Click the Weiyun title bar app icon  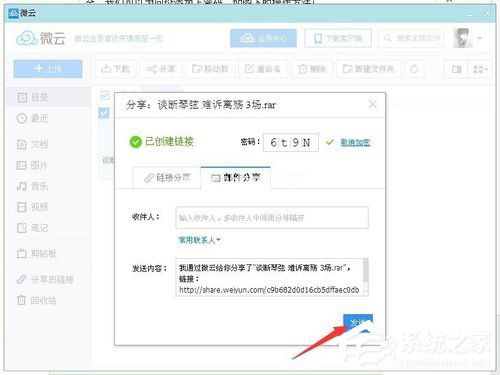pyautogui.click(x=13, y=13)
